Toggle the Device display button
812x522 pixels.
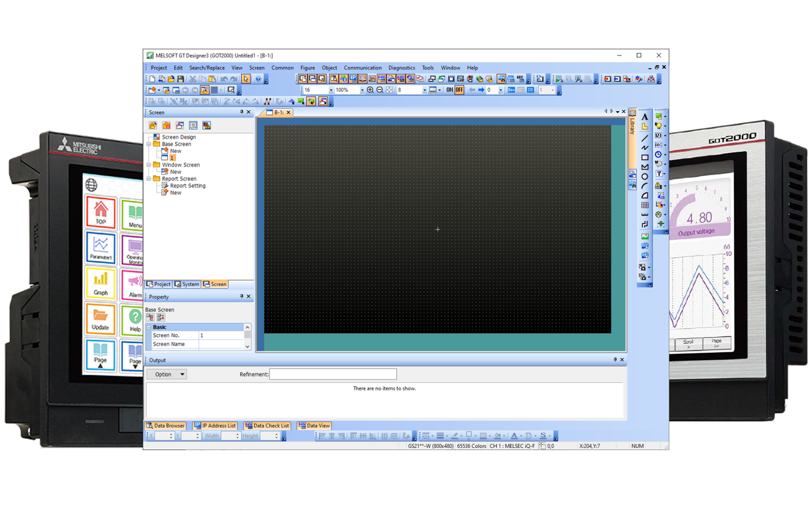coord(512,90)
